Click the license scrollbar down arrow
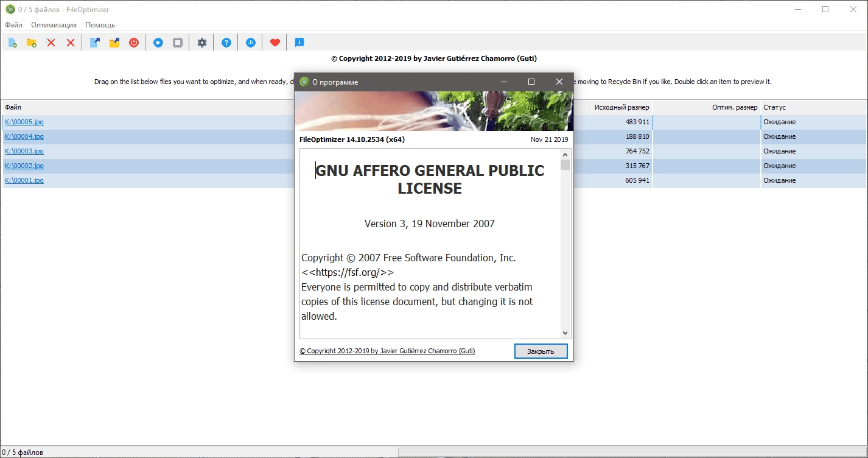This screenshot has height=458, width=868. [x=565, y=333]
